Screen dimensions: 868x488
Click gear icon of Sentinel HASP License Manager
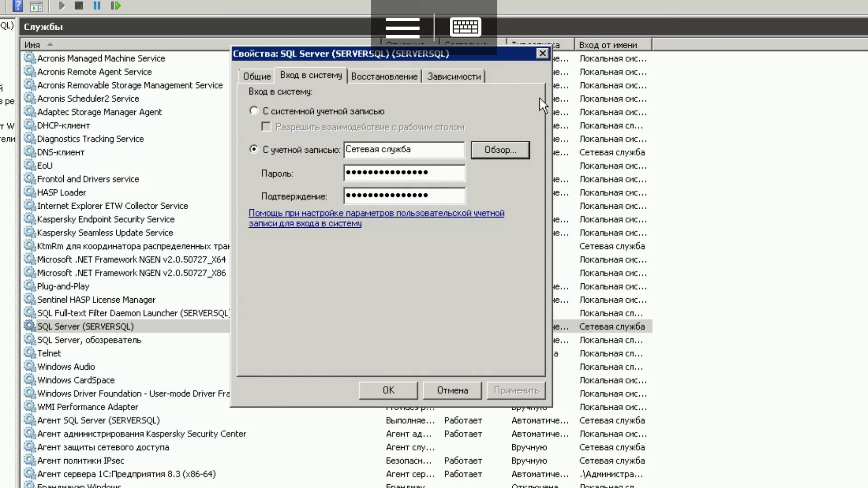tap(30, 300)
